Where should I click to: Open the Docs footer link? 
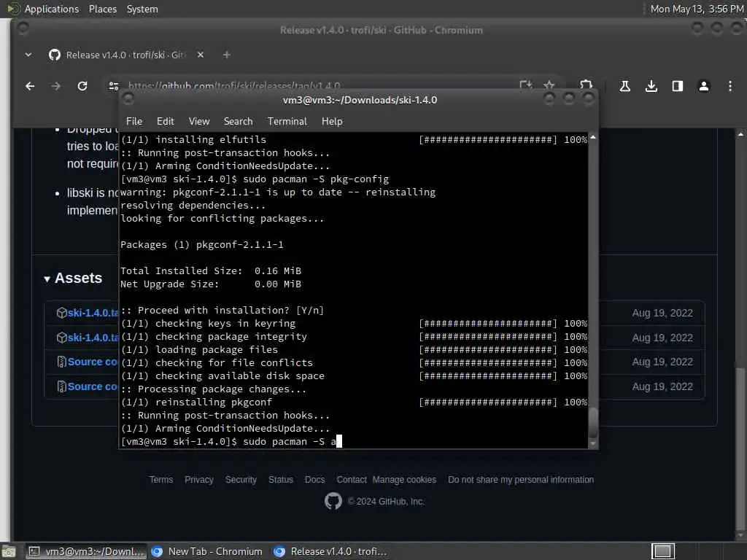[314, 480]
